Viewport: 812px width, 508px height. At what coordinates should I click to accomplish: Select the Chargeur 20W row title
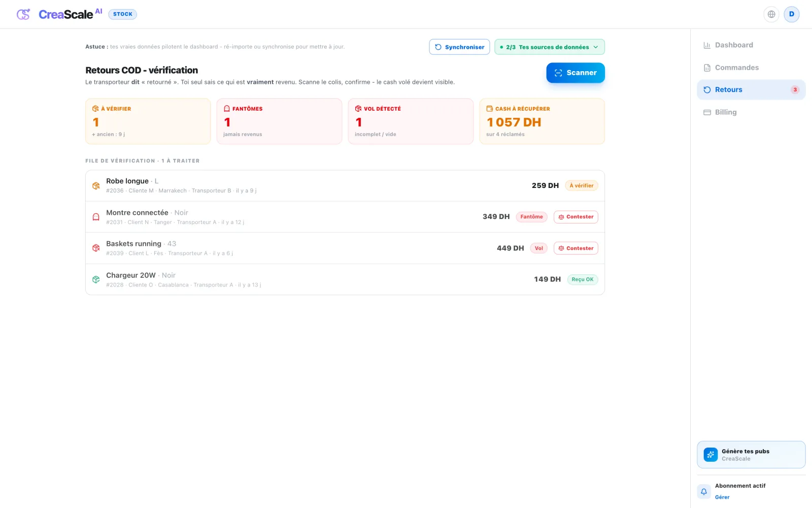pos(131,275)
